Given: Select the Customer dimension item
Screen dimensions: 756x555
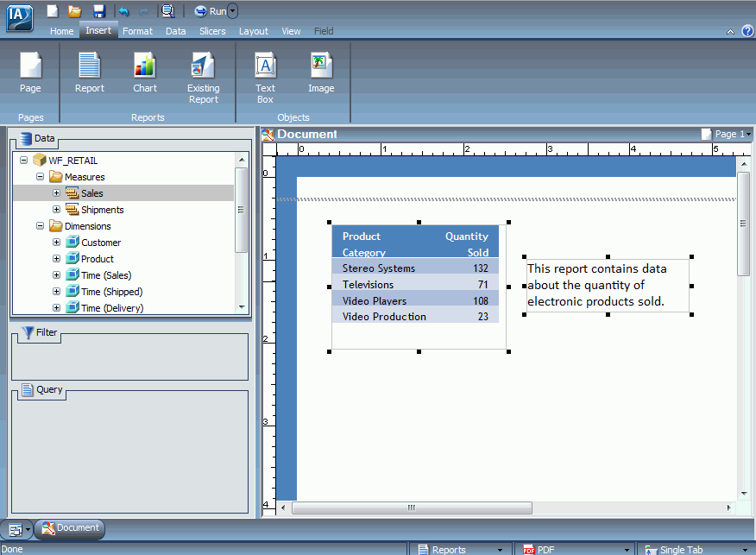Looking at the screenshot, I should [x=101, y=243].
